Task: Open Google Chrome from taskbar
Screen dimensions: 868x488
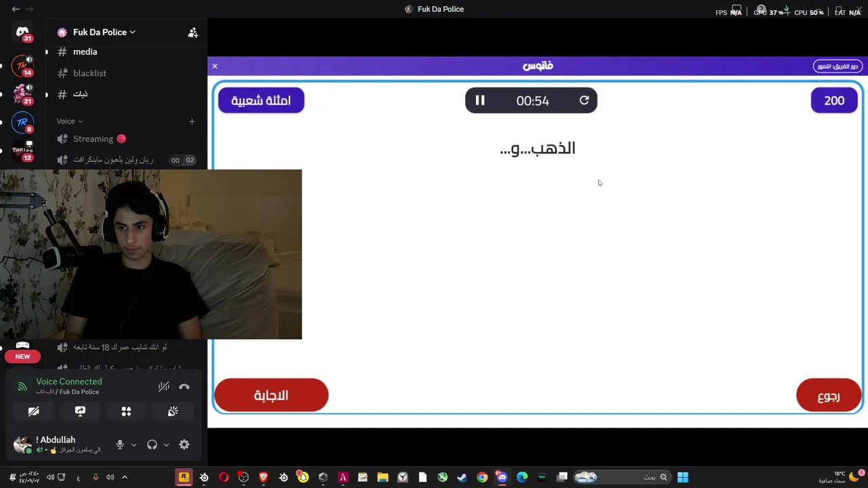Action: [482, 477]
